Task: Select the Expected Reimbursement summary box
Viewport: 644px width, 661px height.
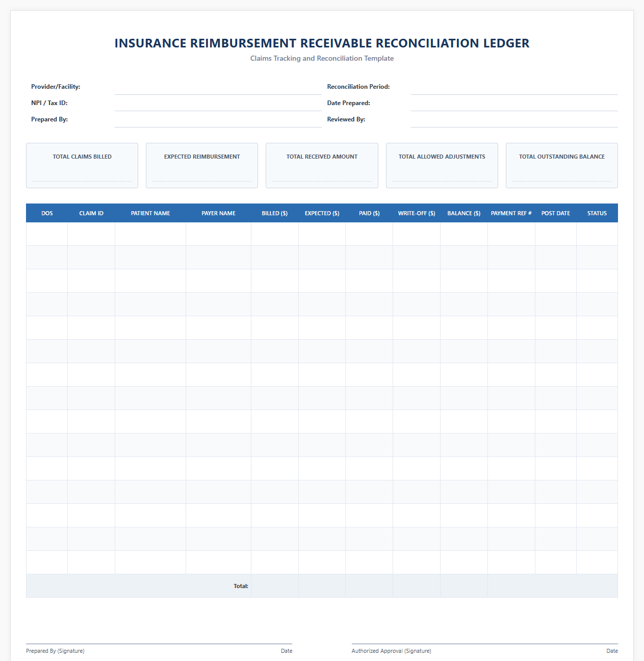Action: (202, 165)
